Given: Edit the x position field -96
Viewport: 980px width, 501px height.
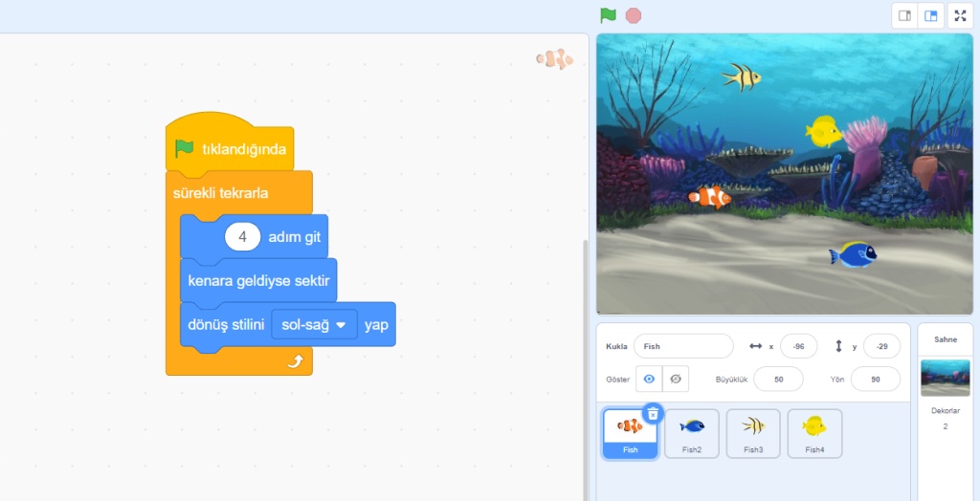Looking at the screenshot, I should 799,346.
